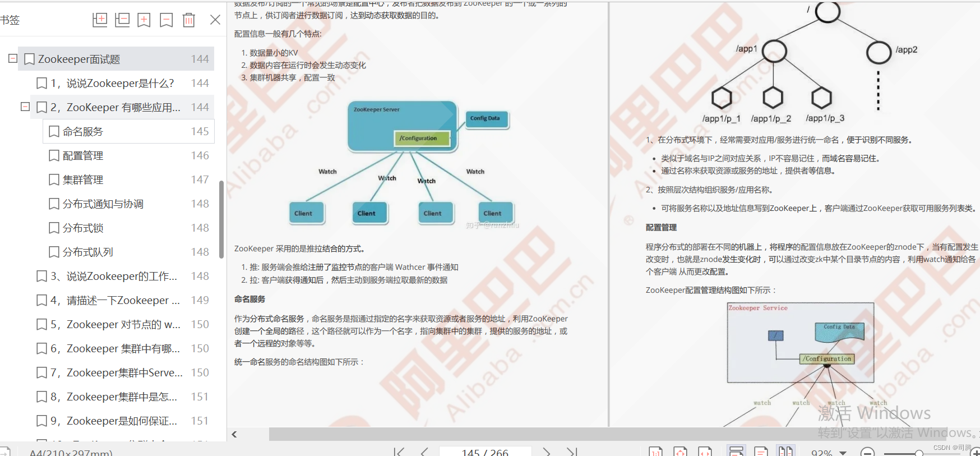980x456 pixels.
Task: Fit page to window
Action: (x=680, y=452)
